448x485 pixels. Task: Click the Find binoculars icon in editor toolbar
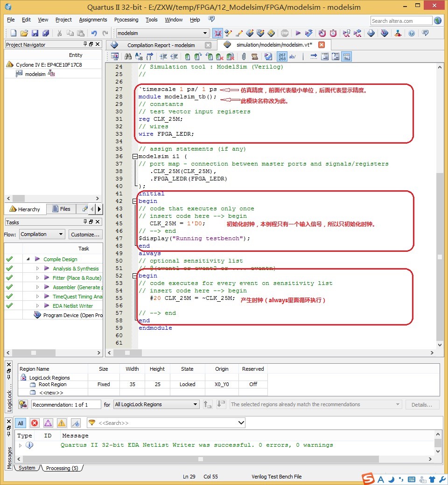(127, 56)
